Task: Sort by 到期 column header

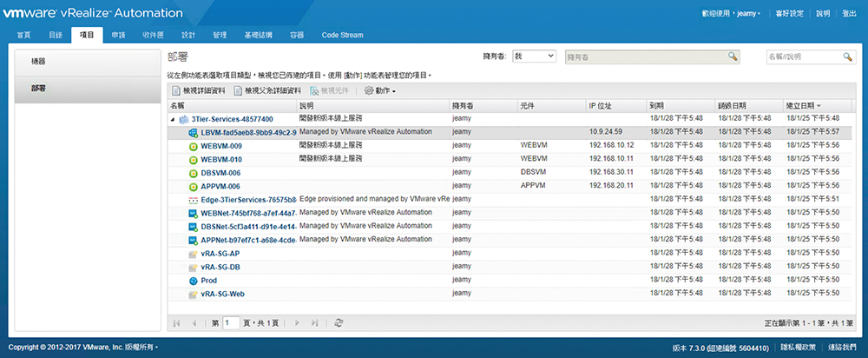Action: pyautogui.click(x=681, y=105)
